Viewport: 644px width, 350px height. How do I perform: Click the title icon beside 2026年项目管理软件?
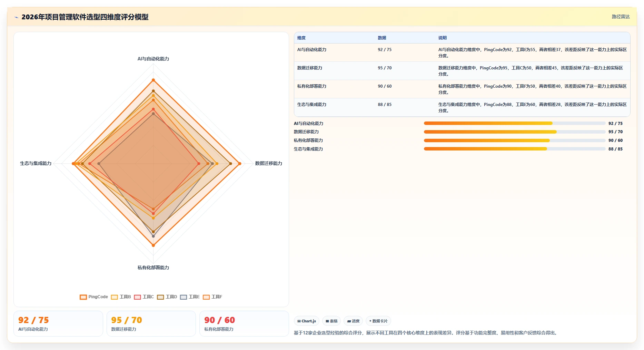pyautogui.click(x=16, y=17)
